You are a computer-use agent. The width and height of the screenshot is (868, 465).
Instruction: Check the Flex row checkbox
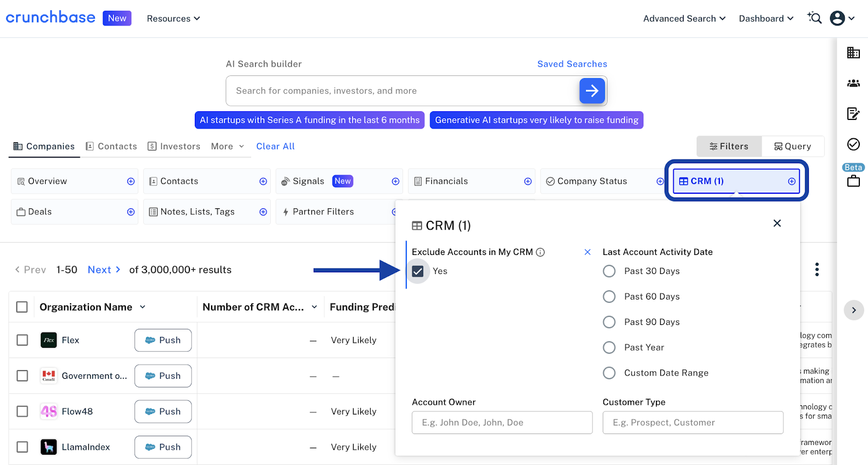(x=22, y=340)
